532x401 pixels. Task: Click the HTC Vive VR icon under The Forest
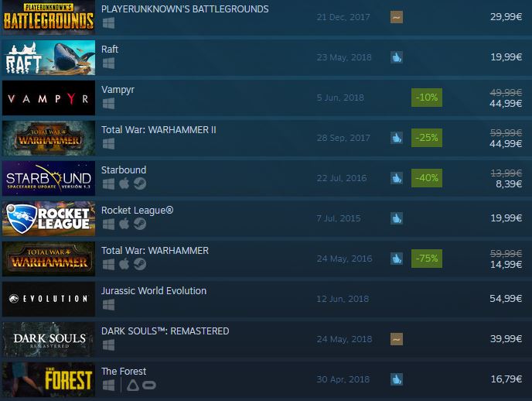pos(133,385)
